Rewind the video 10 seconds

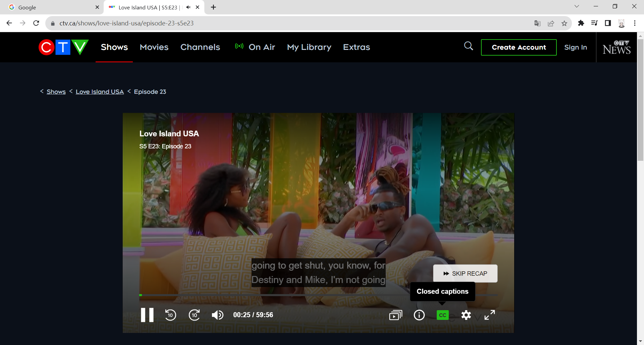[170, 315]
